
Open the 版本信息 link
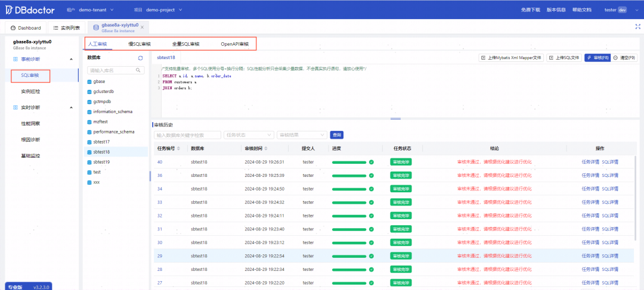point(556,10)
